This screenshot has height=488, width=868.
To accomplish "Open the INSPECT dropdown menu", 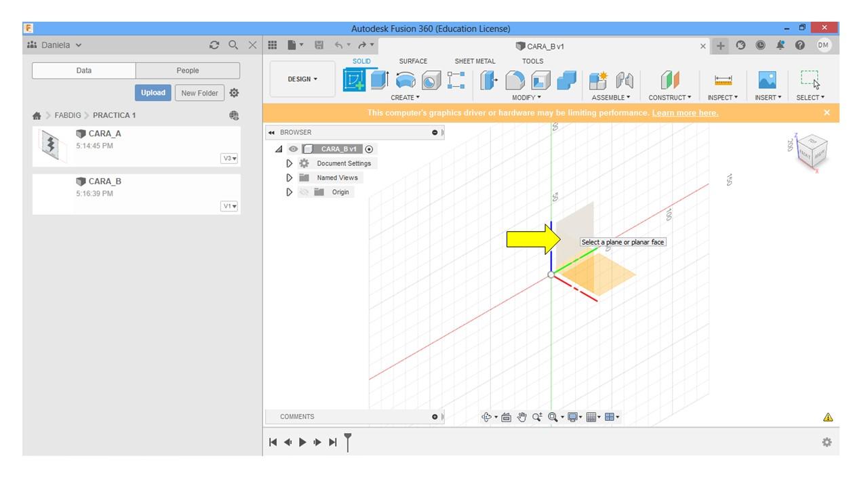I will 724,98.
